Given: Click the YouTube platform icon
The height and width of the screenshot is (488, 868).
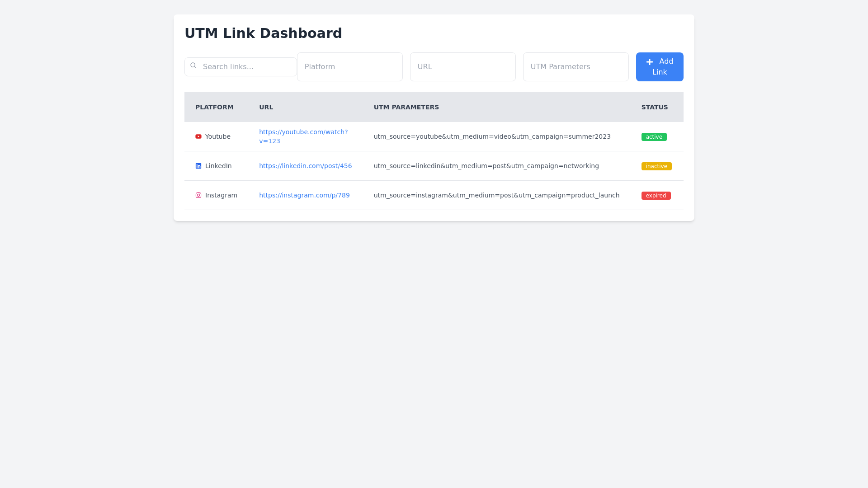Looking at the screenshot, I should (x=198, y=136).
